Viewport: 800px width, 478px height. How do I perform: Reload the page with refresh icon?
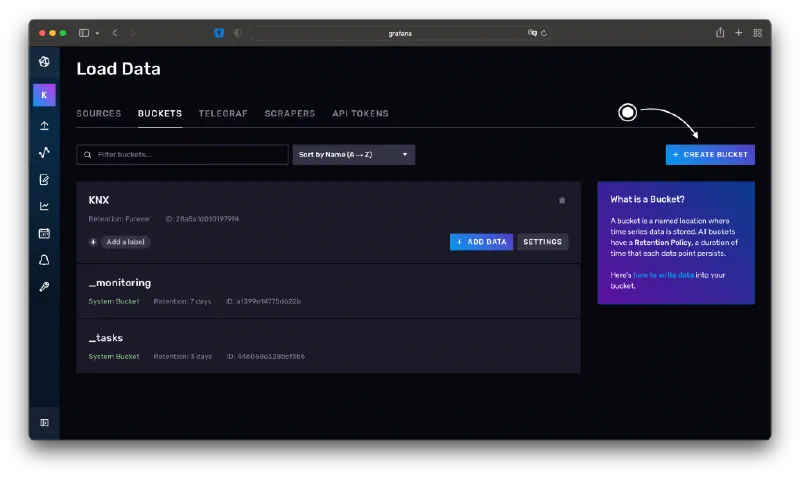coord(544,33)
